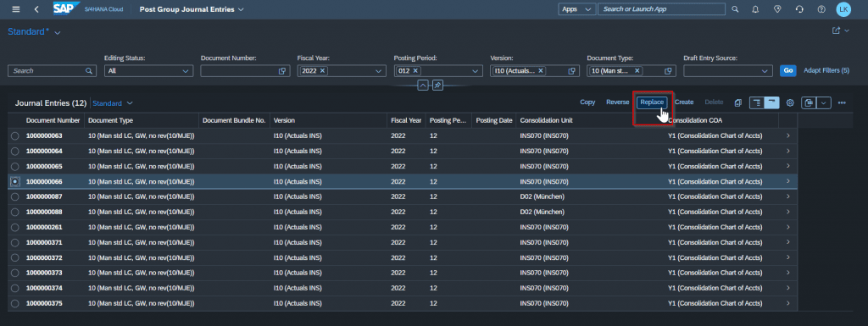Open Adapt Filters (5)
The height and width of the screenshot is (326, 868).
(826, 71)
